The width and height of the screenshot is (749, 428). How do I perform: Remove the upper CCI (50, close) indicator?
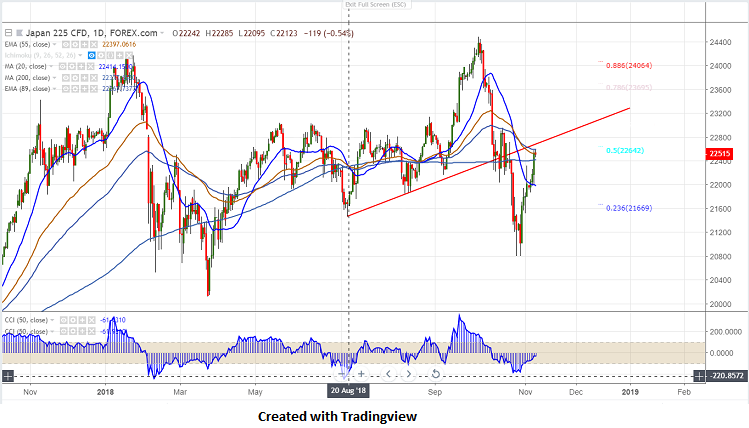(92, 320)
